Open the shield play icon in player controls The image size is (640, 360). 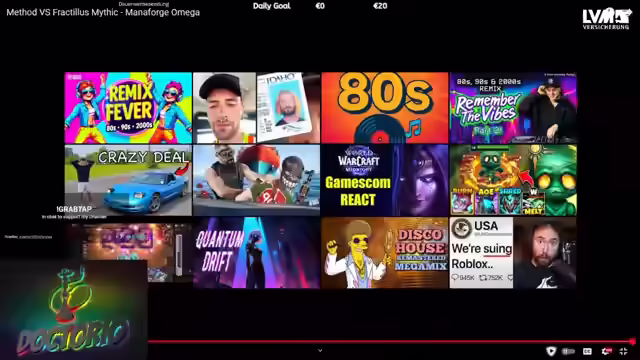551,351
